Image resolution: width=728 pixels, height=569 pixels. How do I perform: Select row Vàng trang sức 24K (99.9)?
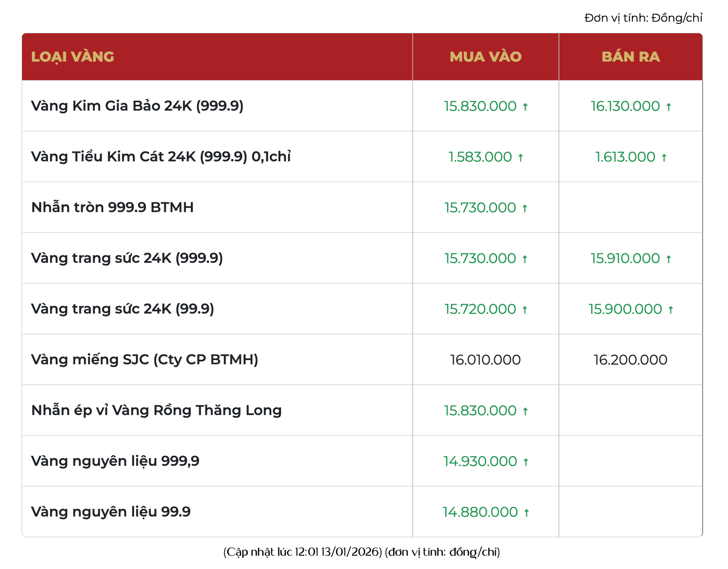click(362, 309)
